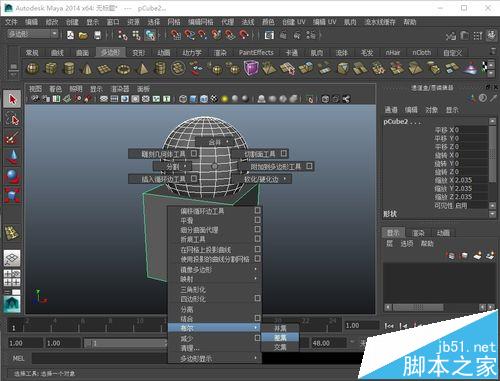Click option box beside 四边形化
This screenshot has width=500, height=381.
(257, 298)
